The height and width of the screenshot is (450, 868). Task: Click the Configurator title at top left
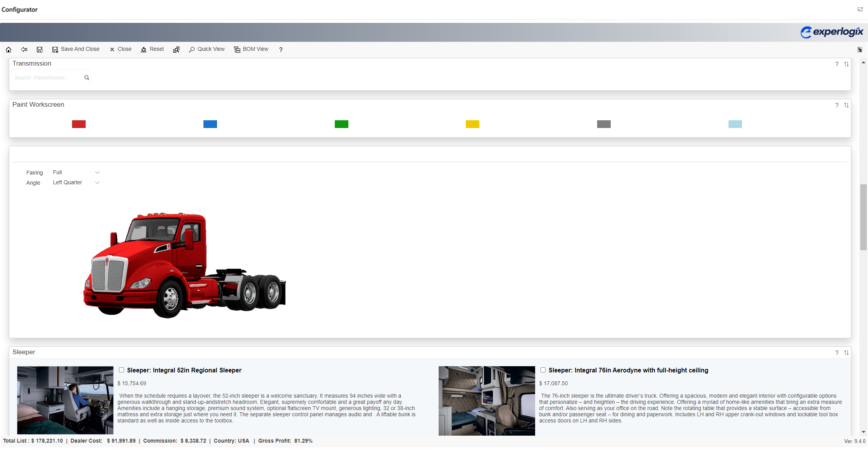pos(19,9)
